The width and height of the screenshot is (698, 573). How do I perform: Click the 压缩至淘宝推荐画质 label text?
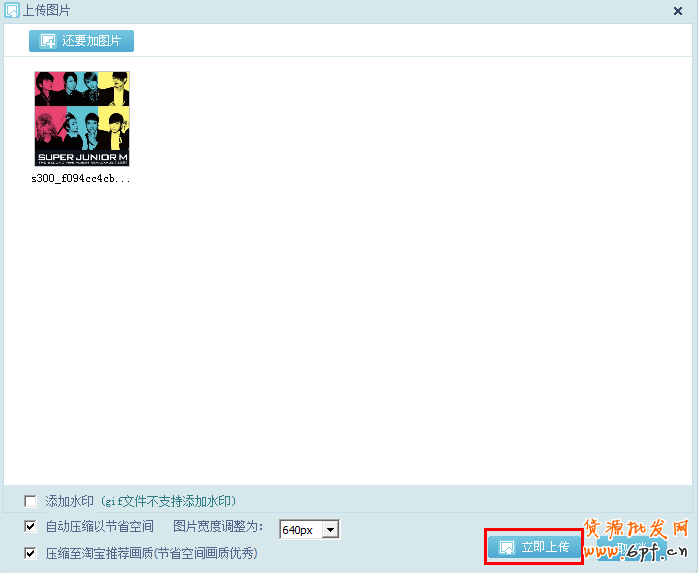152,552
